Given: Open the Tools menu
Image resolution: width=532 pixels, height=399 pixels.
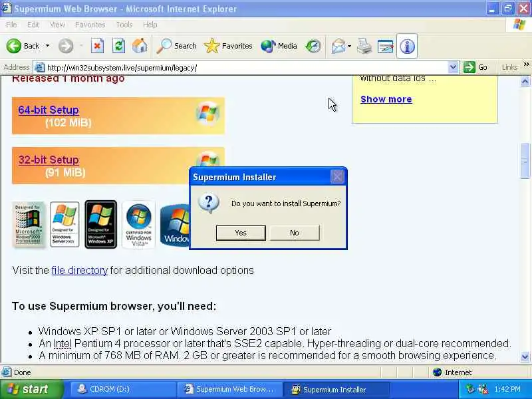Looking at the screenshot, I should coord(124,25).
